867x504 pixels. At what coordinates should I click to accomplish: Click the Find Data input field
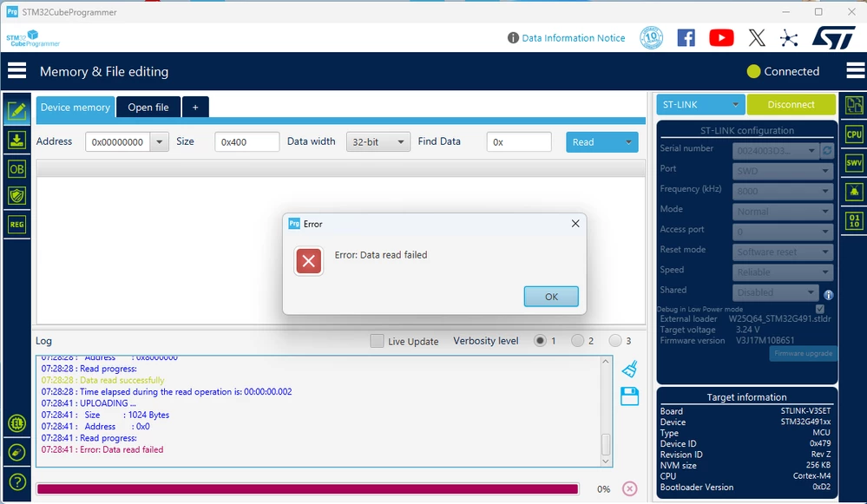click(x=519, y=142)
